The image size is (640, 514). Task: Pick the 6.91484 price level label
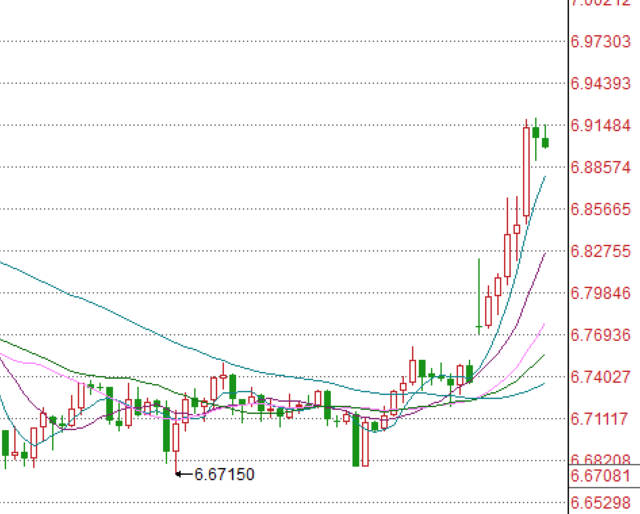(x=600, y=125)
